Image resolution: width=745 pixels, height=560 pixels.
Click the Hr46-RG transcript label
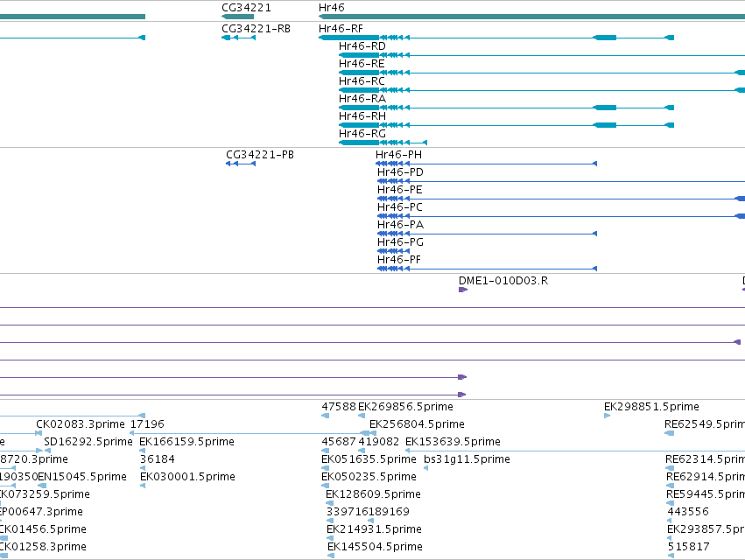point(362,134)
